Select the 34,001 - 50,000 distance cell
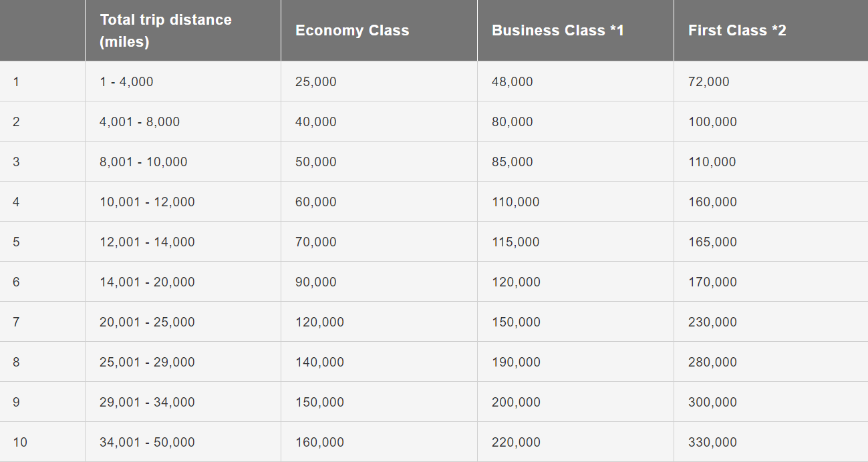Image resolution: width=868 pixels, height=462 pixels. (x=147, y=442)
